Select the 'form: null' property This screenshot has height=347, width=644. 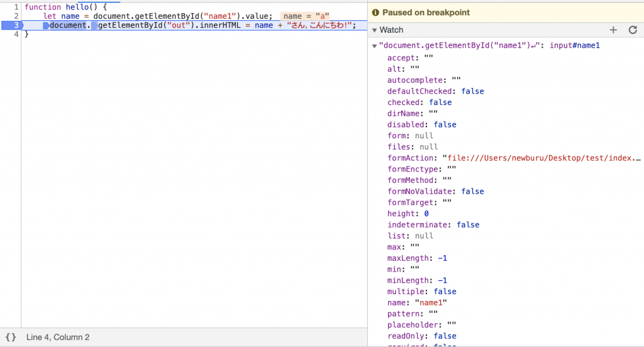pos(410,136)
